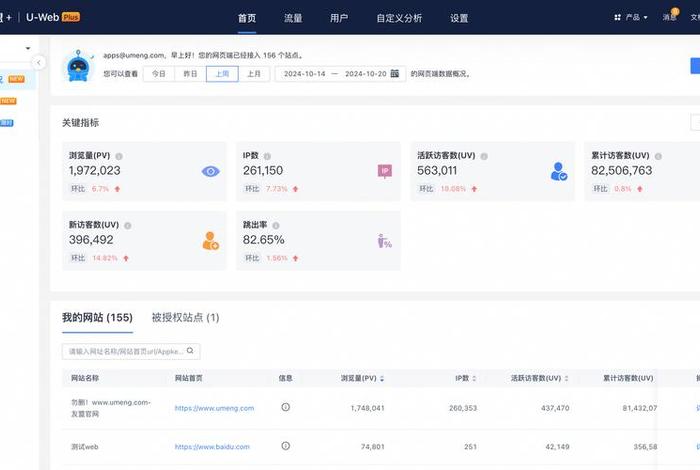This screenshot has height=470, width=700.
Task: Open the 首页 tab in top navigation
Action: (247, 18)
